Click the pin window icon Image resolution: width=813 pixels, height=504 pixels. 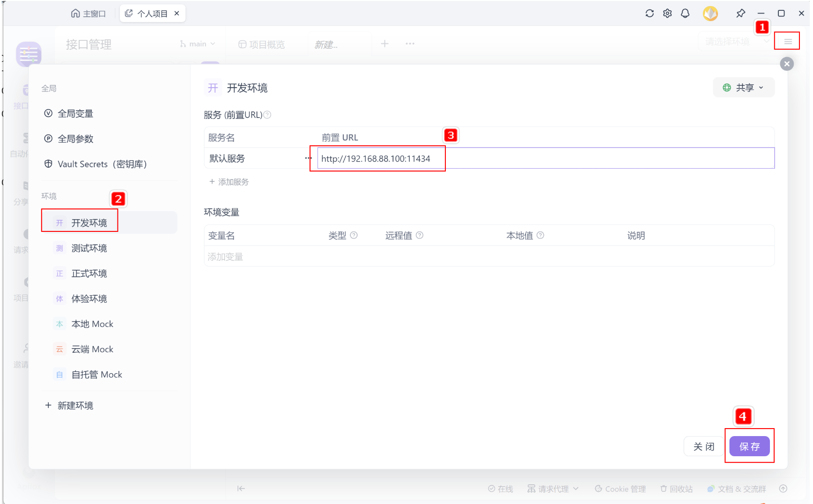tap(740, 14)
